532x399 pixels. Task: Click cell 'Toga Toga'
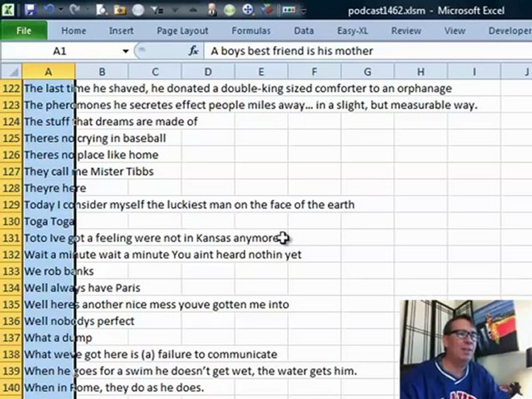[x=49, y=221]
